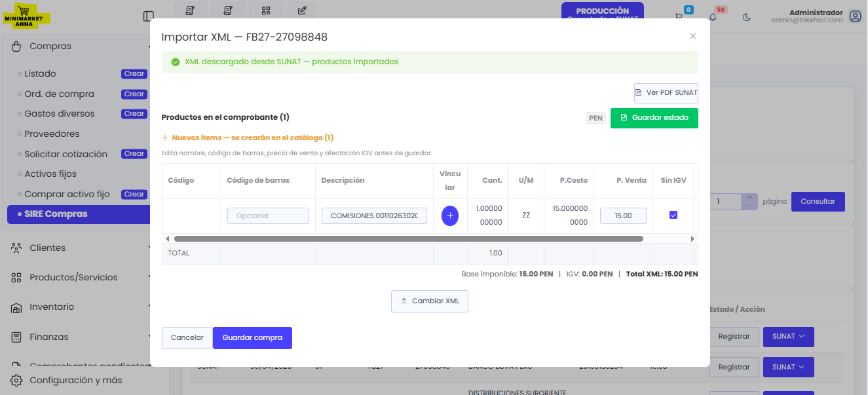Toggle the sidebar collapse icon in top bar
The image size is (868, 395).
149,16
